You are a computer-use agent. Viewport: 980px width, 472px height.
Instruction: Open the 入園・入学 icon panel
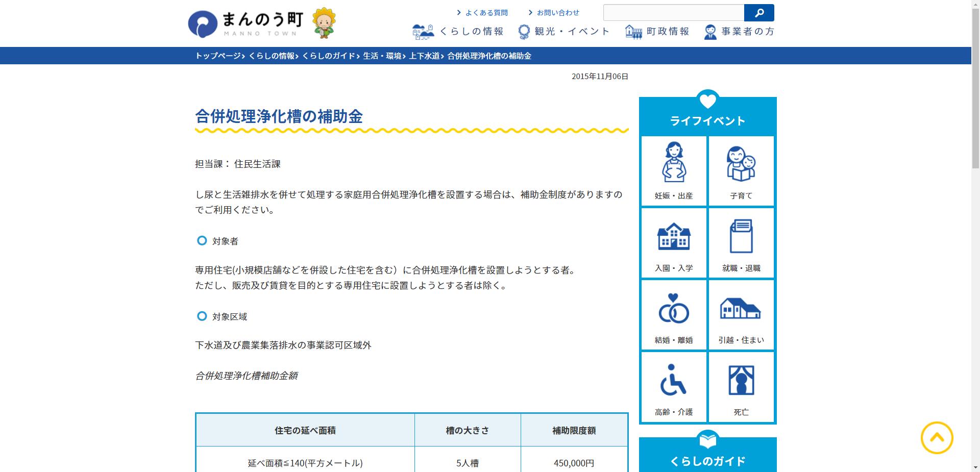(x=673, y=243)
